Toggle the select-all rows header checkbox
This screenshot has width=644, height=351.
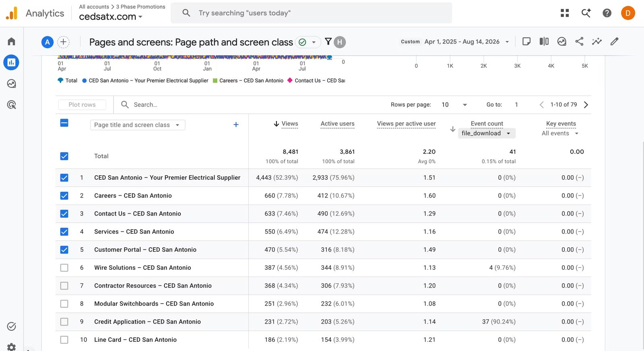coord(64,123)
